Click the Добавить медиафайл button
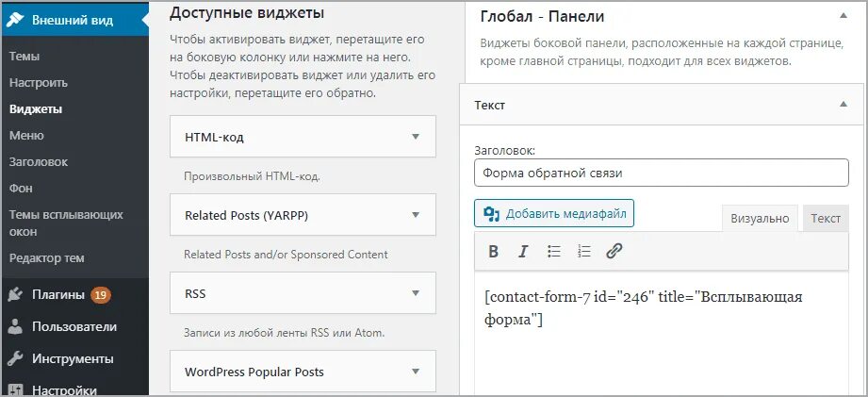Screen dimensions: 868x397 pyautogui.click(x=554, y=213)
